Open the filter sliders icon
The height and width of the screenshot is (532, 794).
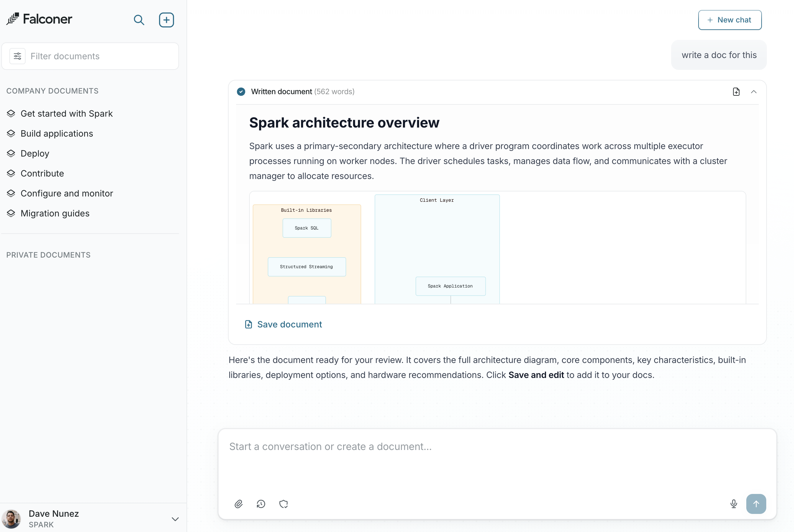click(17, 56)
